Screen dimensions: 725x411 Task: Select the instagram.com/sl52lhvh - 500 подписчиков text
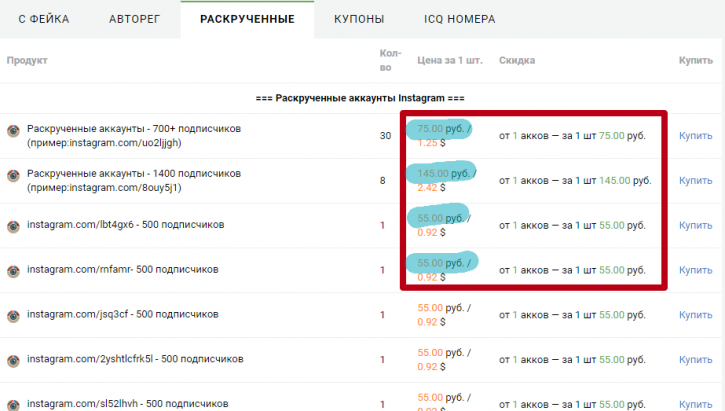tap(127, 404)
